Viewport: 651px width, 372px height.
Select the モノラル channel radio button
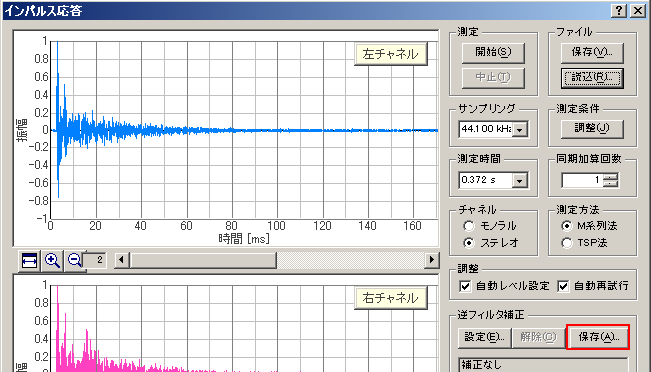(x=469, y=226)
